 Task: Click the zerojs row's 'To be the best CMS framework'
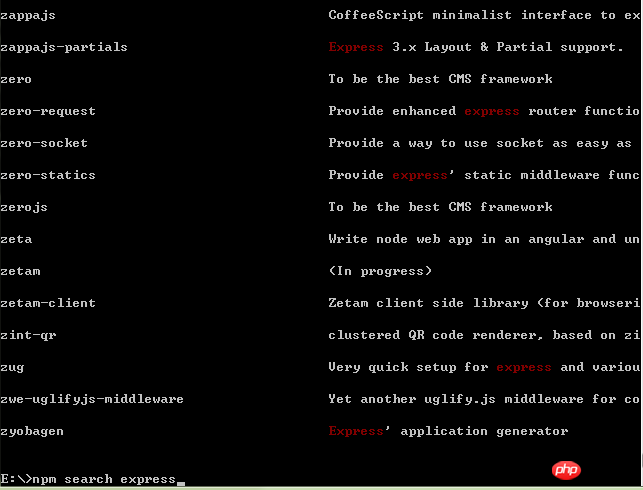tap(440, 207)
